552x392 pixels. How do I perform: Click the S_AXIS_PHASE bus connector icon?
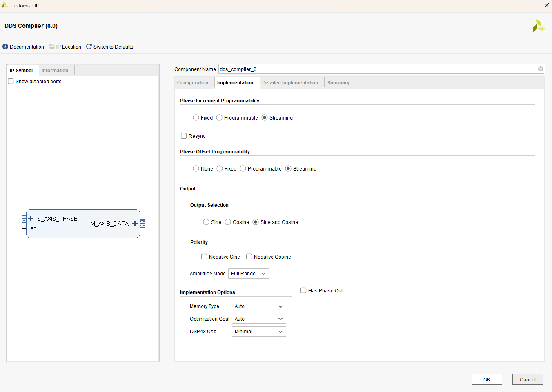click(x=24, y=219)
